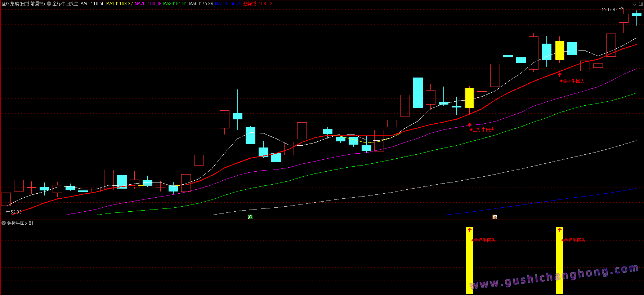Select the 金标牛回头主 indicator name
Viewport: 644px width, 295px height.
coord(65,4)
